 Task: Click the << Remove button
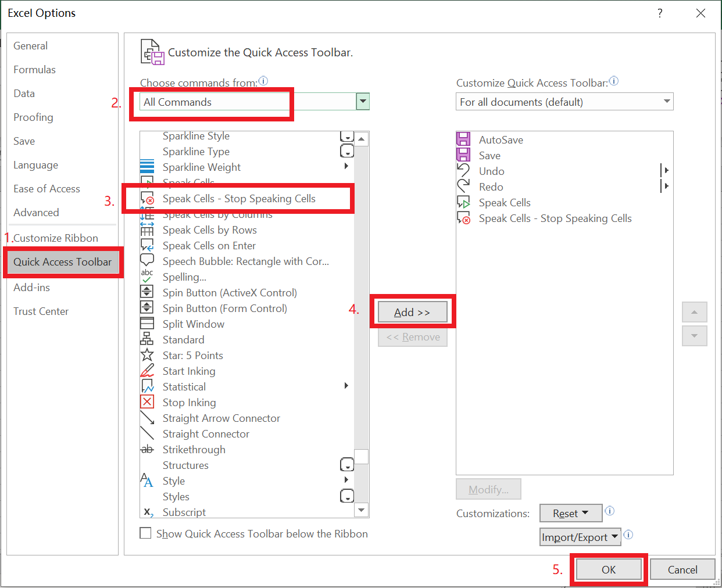click(413, 337)
